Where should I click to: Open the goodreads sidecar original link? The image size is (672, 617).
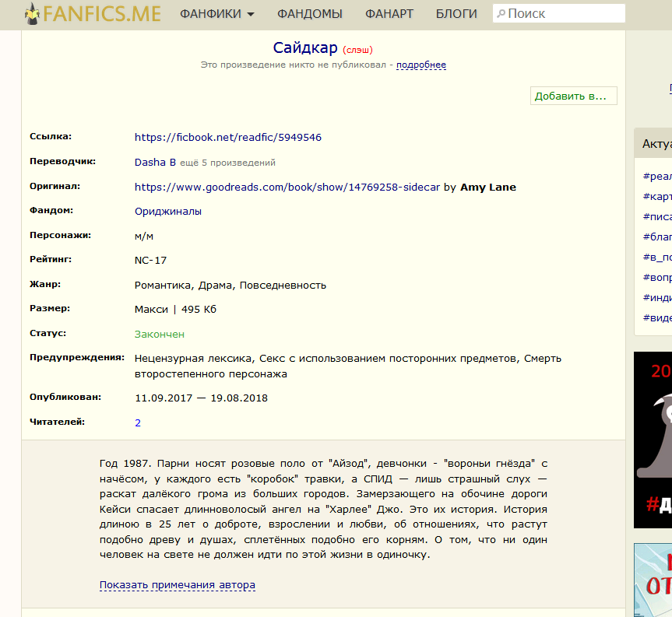point(287,188)
